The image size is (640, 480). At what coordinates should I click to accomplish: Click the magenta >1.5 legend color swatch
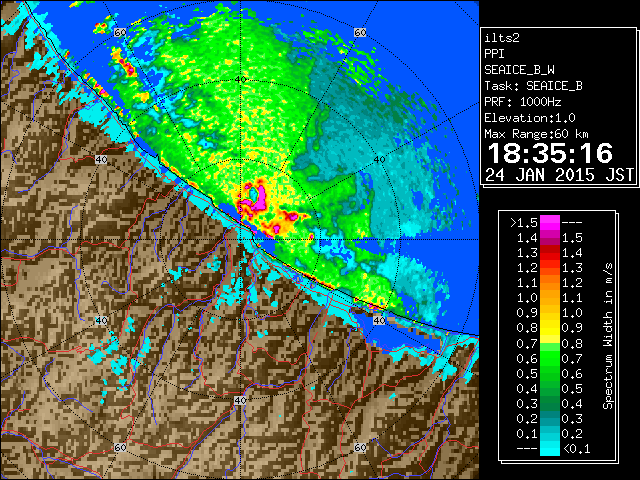coord(549,223)
